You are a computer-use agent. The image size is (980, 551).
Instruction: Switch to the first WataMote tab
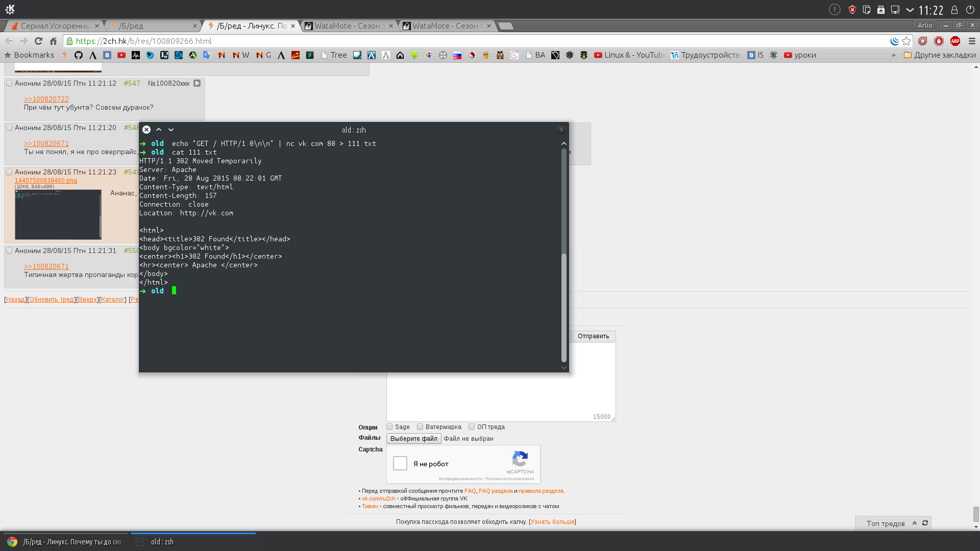click(x=347, y=26)
